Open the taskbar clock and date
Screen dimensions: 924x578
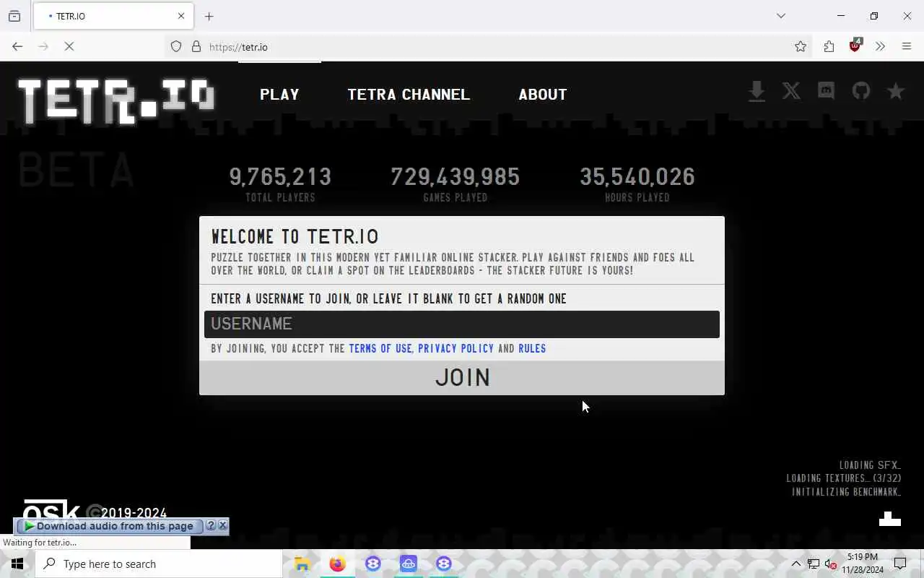862,564
